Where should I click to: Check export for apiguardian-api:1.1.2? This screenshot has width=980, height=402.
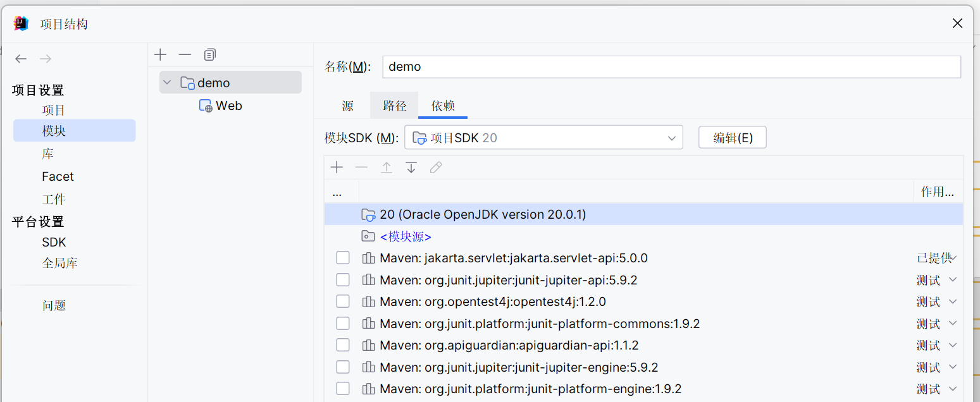pyautogui.click(x=343, y=345)
